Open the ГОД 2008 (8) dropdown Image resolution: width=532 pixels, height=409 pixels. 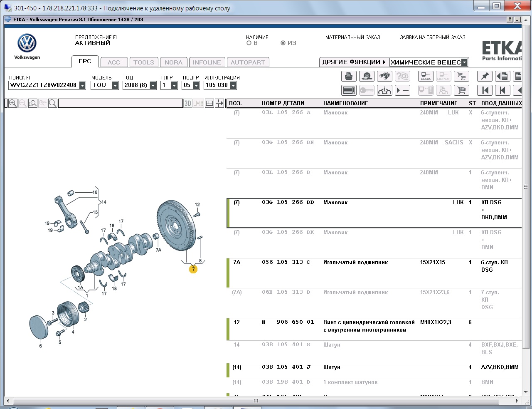pyautogui.click(x=153, y=85)
